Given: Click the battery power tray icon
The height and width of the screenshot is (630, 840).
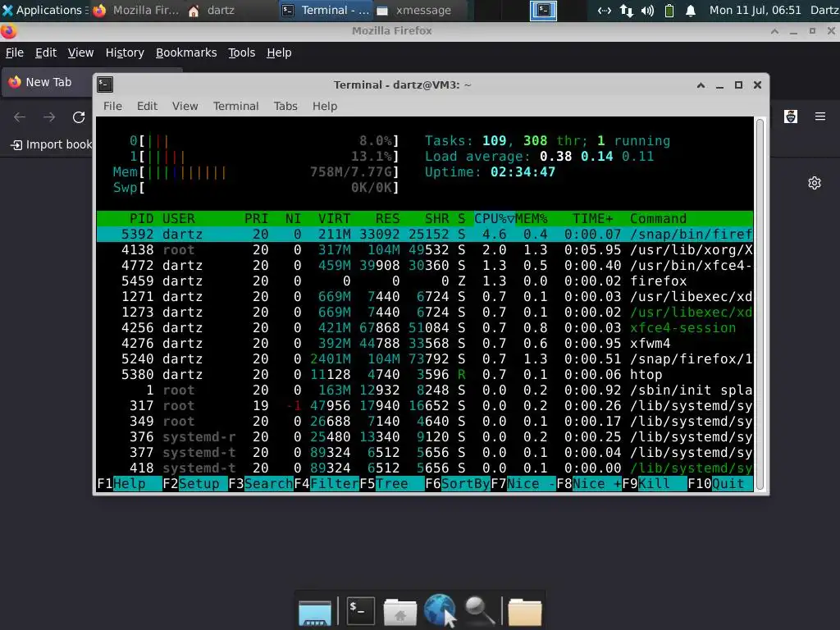Looking at the screenshot, I should tap(669, 10).
